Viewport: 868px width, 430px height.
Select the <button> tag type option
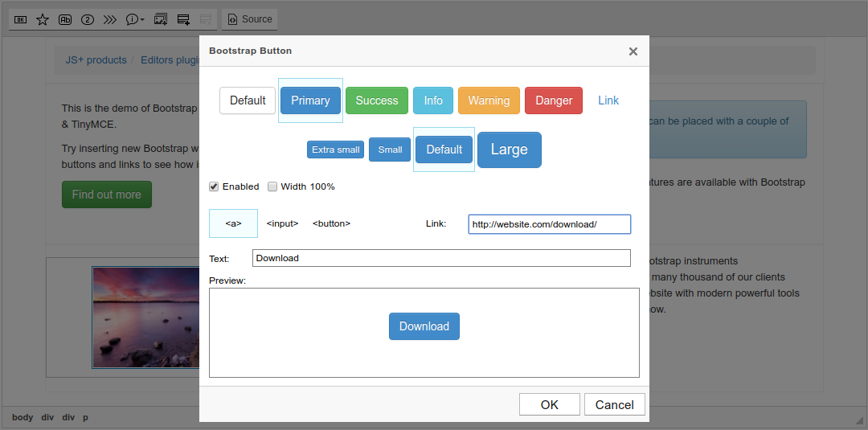point(331,223)
